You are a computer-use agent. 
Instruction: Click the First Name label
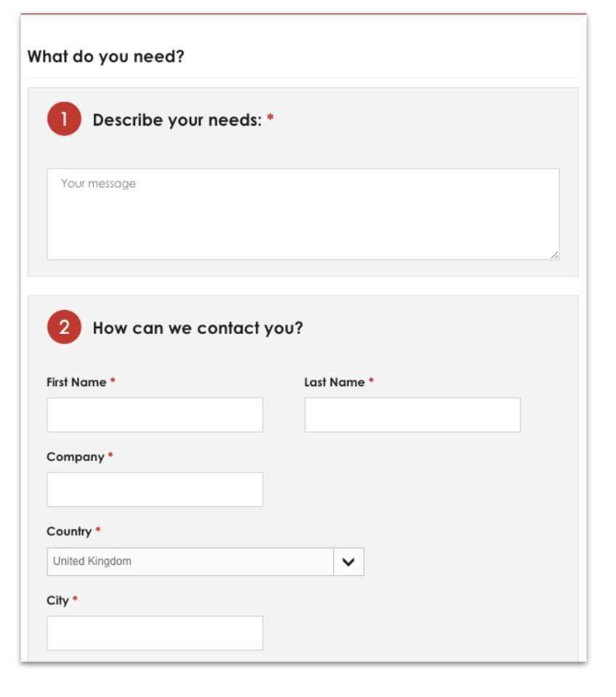click(76, 383)
